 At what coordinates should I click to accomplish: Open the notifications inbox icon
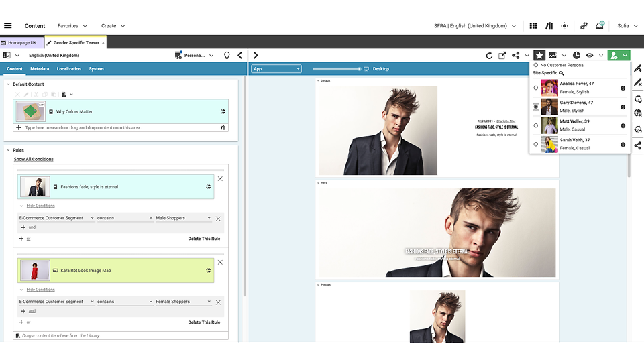(x=600, y=25)
